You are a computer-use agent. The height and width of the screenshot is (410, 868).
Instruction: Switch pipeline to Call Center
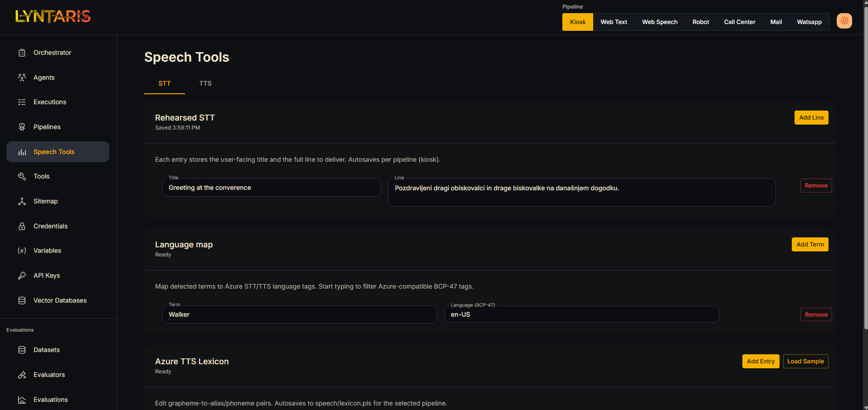tap(739, 22)
